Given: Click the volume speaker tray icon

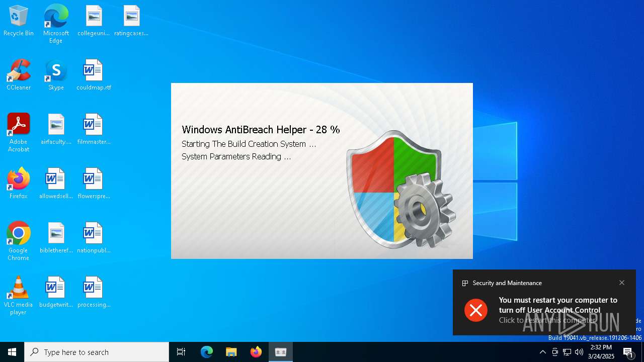Looking at the screenshot, I should tap(579, 352).
